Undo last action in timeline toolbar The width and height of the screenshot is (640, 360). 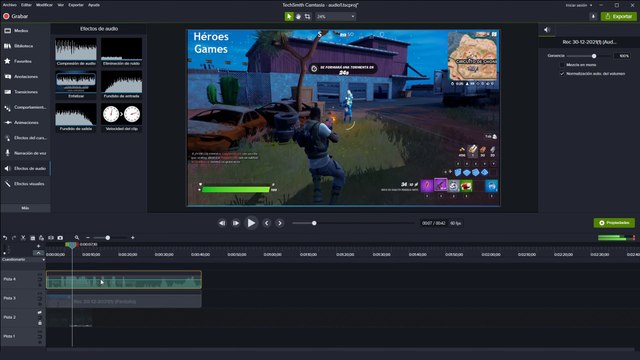pyautogui.click(x=5, y=238)
